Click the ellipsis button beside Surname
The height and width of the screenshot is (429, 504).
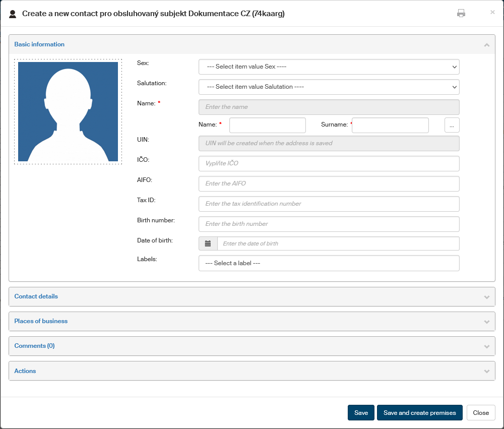tap(452, 125)
